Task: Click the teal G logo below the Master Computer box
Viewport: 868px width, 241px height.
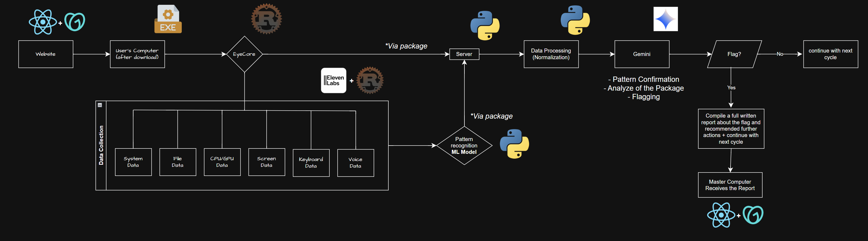Action: pyautogui.click(x=753, y=215)
